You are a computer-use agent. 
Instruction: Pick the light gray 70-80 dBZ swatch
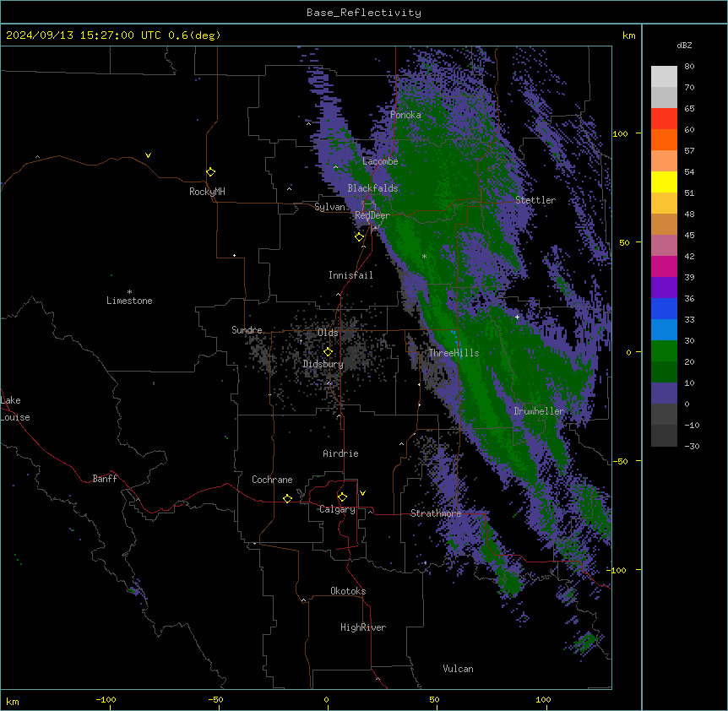point(664,77)
